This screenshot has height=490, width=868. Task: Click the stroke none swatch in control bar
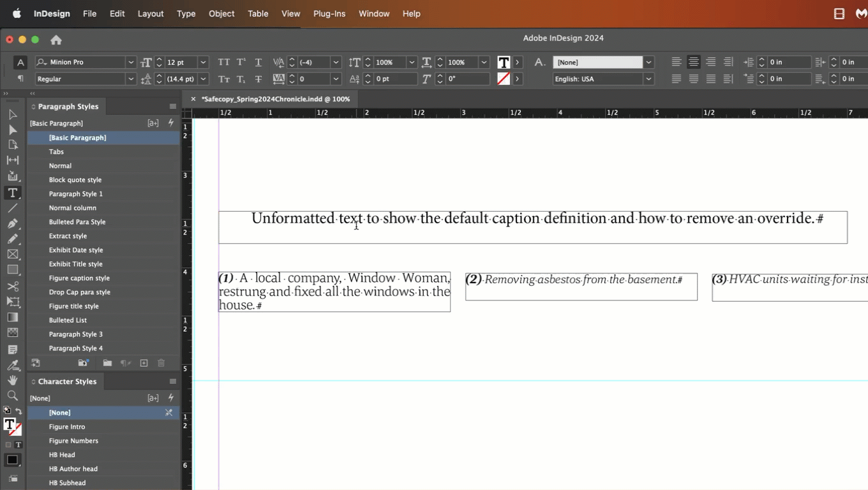[504, 78]
